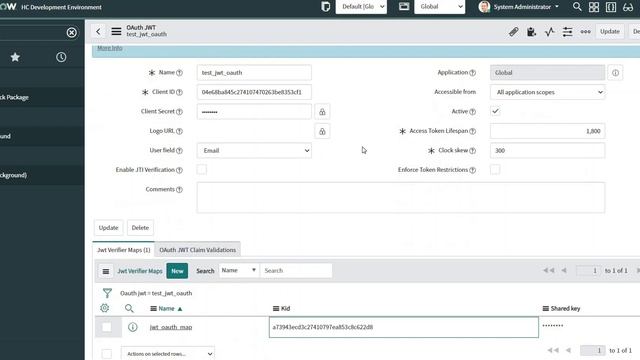
Task: Show help for Clock skew field
Action: [x=472, y=151]
